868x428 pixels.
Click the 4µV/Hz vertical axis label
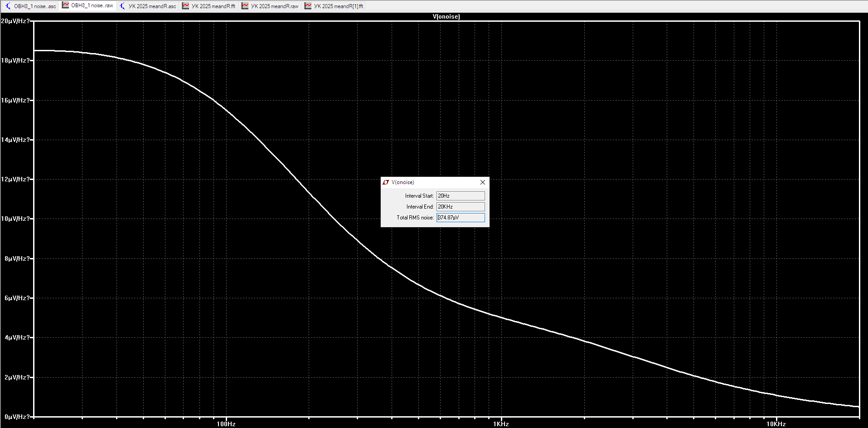click(17, 337)
